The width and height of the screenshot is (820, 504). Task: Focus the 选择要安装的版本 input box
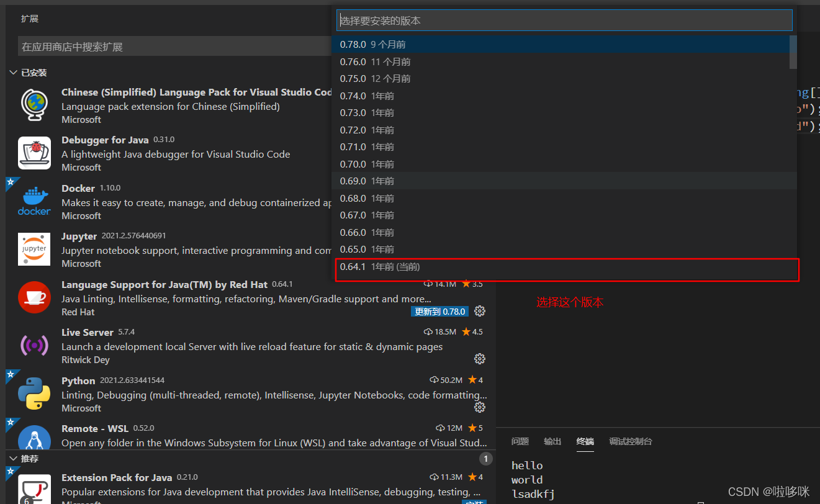(x=564, y=20)
